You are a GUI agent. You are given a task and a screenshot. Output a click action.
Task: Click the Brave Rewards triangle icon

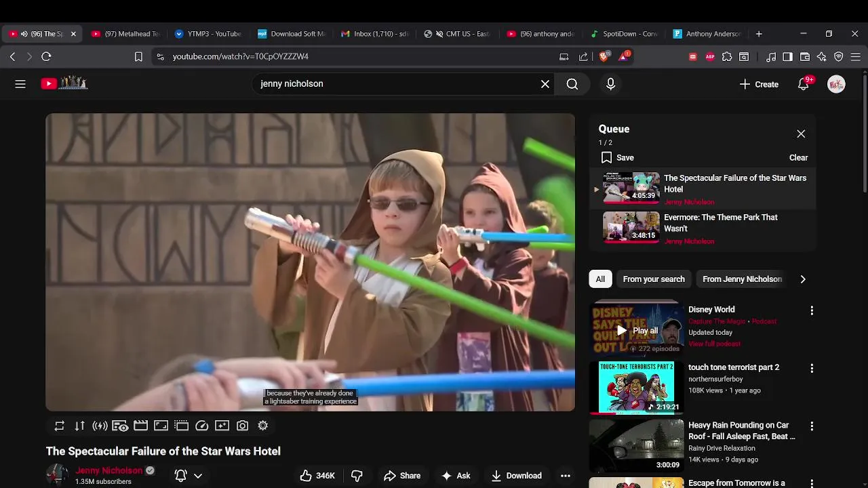623,56
